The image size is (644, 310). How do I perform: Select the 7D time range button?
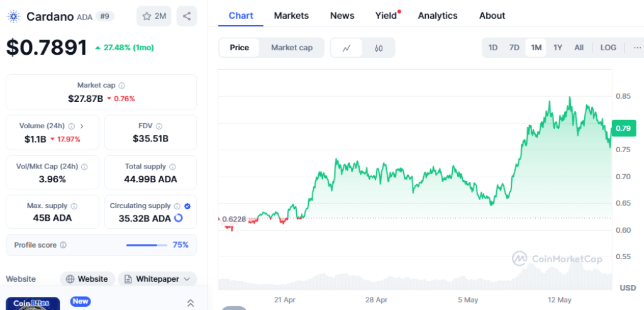tap(514, 48)
